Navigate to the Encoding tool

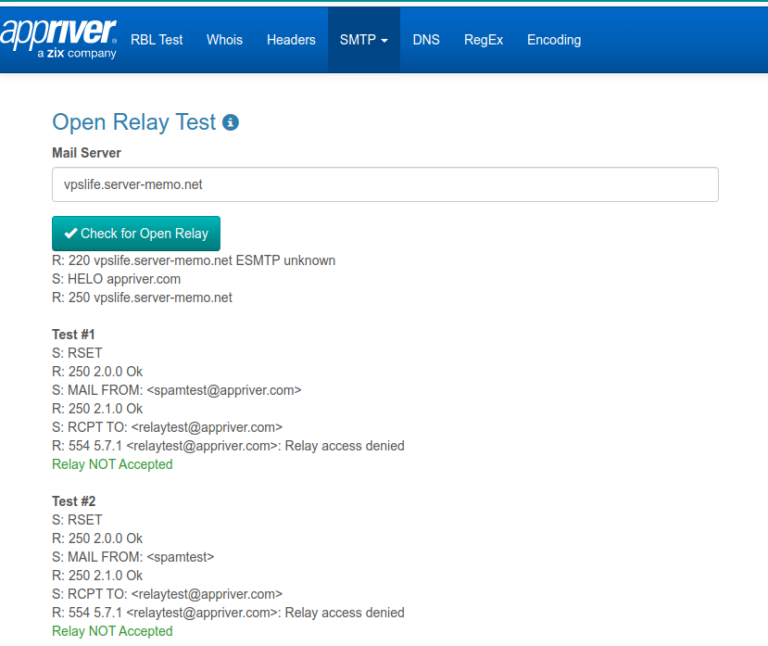[x=554, y=40]
